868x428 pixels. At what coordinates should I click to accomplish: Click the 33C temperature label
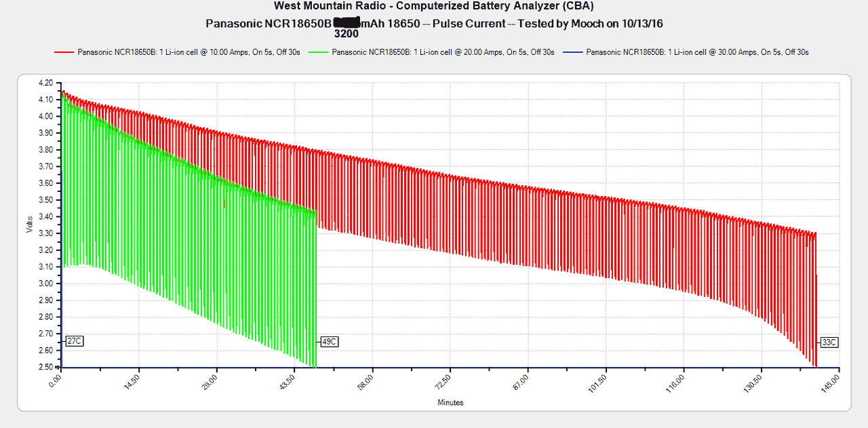click(829, 343)
